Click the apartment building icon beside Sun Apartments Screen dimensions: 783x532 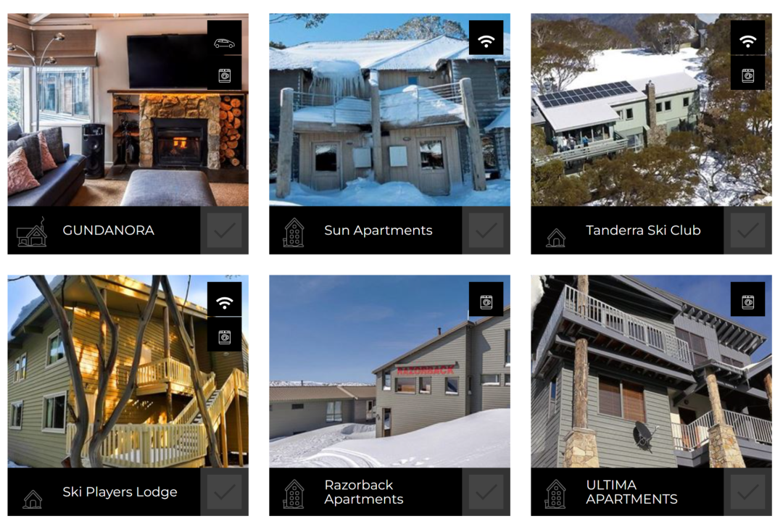(x=294, y=233)
